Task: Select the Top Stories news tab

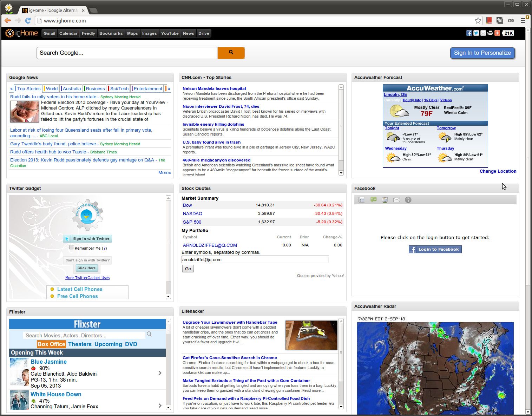Action: [x=29, y=88]
